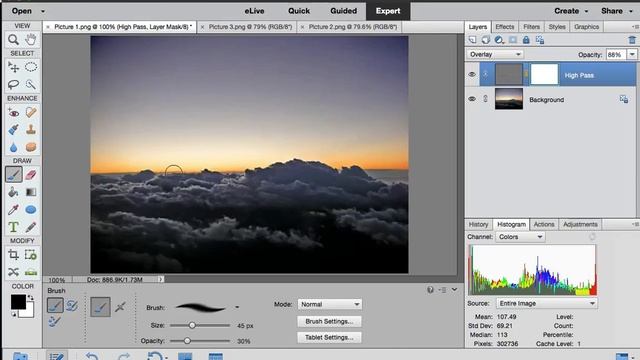Open the Create dropdown menu
640x360 pixels.
click(x=571, y=11)
